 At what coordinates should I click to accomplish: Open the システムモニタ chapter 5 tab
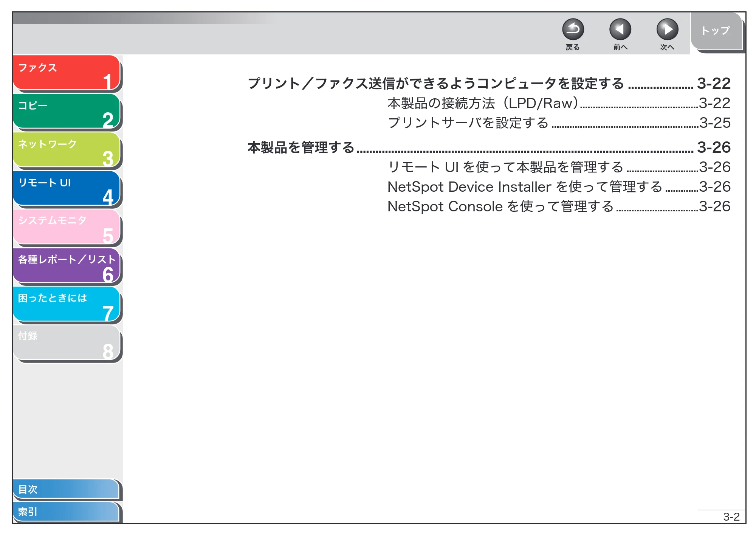pos(67,227)
